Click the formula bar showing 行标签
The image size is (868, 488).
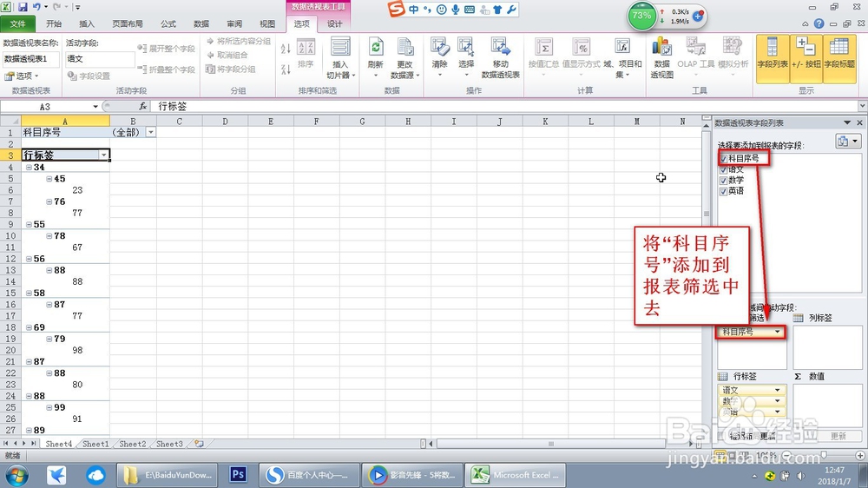click(503, 106)
